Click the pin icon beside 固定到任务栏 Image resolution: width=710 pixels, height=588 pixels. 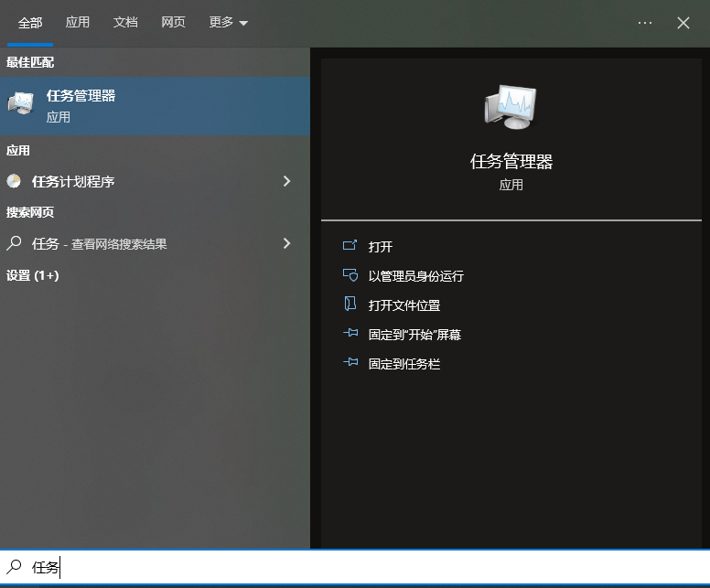click(350, 362)
